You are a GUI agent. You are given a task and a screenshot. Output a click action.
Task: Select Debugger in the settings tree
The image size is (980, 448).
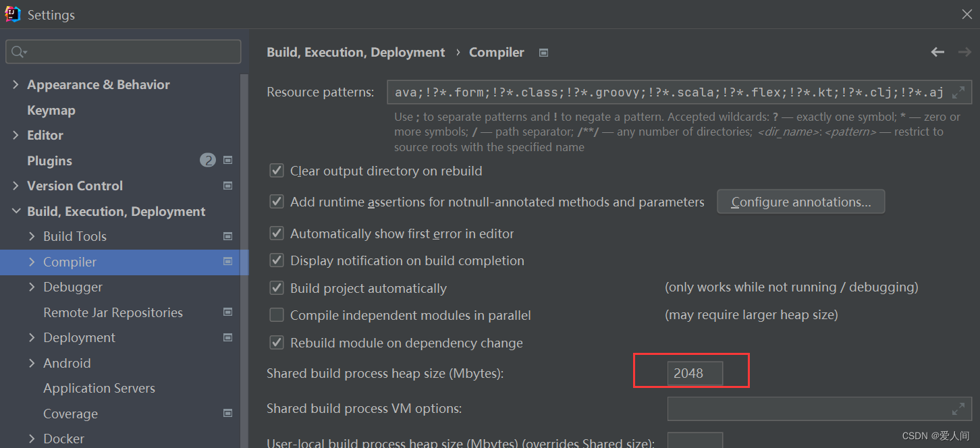coord(73,287)
